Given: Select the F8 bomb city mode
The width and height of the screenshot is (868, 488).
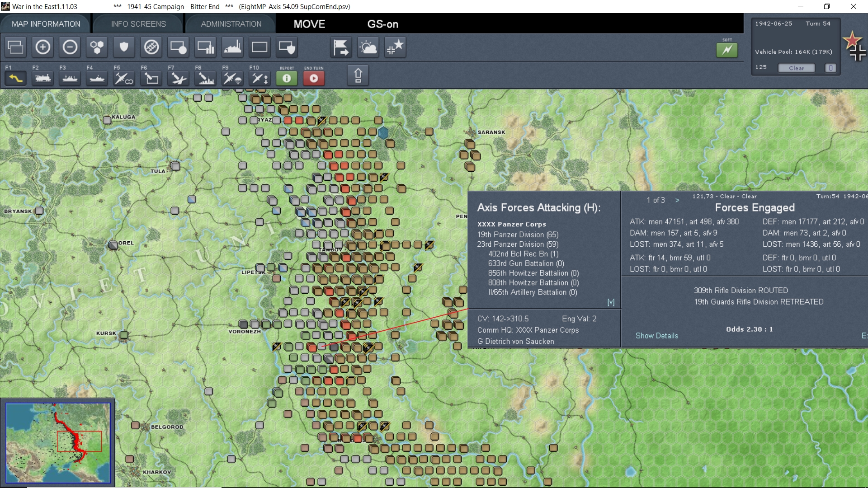Looking at the screenshot, I should [x=206, y=78].
